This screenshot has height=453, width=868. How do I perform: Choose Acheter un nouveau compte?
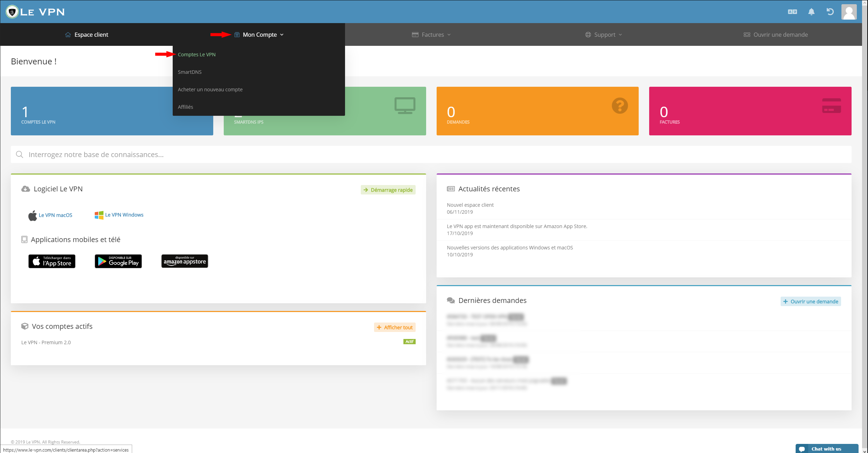(x=210, y=90)
